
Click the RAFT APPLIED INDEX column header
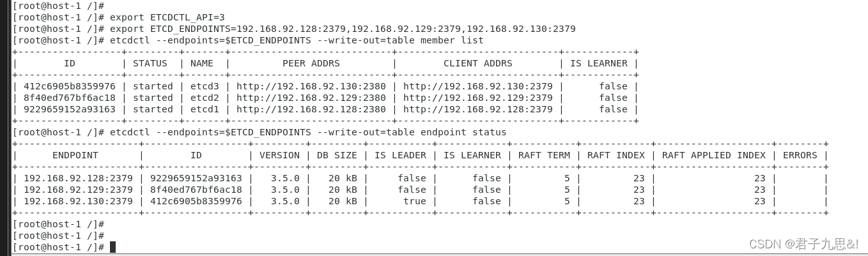(x=713, y=155)
